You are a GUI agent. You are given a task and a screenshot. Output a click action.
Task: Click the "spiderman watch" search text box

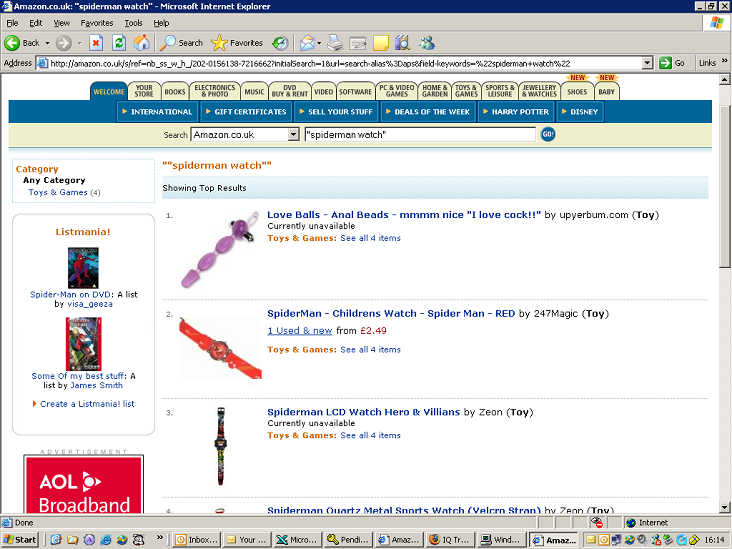click(x=420, y=134)
